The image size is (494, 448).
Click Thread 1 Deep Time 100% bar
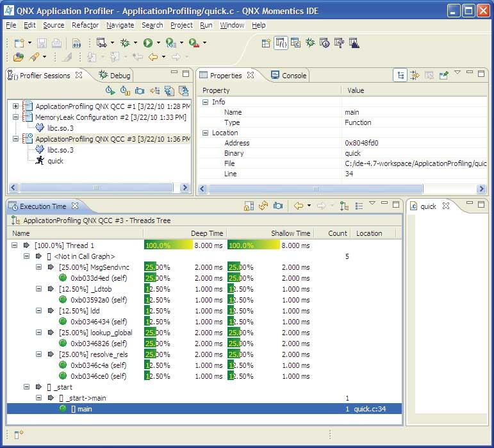[x=167, y=245]
